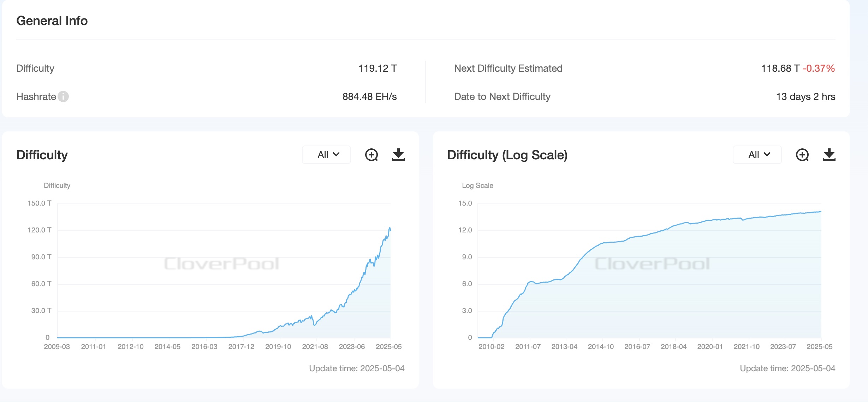
Task: Click the latest peak in the Difficulty chart
Action: [x=390, y=228]
